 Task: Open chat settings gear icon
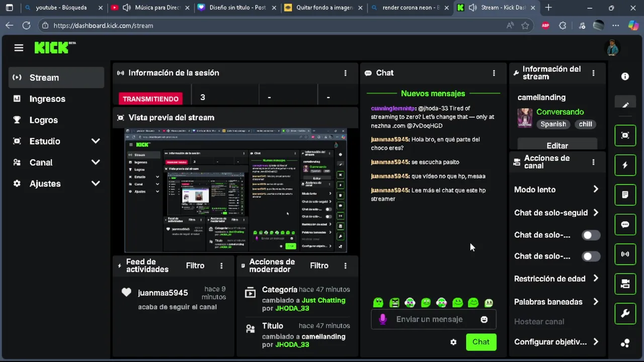point(453,342)
